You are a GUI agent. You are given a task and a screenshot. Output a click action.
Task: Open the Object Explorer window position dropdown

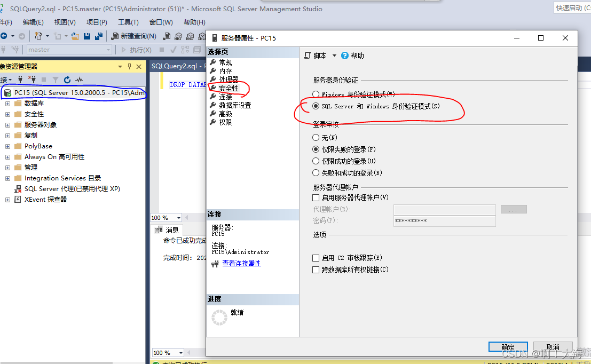120,66
